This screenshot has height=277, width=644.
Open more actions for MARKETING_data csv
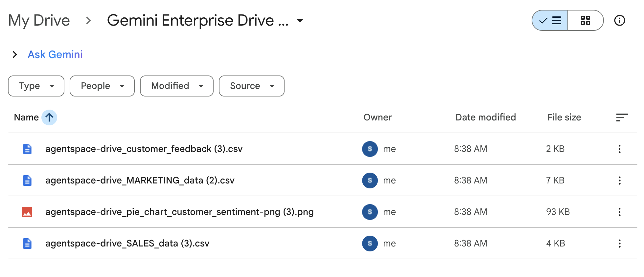(619, 181)
